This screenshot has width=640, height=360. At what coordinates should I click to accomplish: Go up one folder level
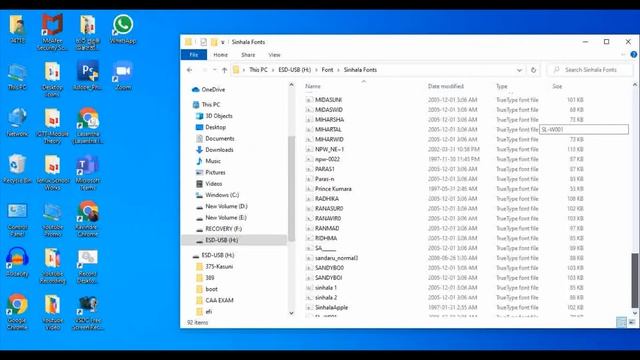[224, 70]
